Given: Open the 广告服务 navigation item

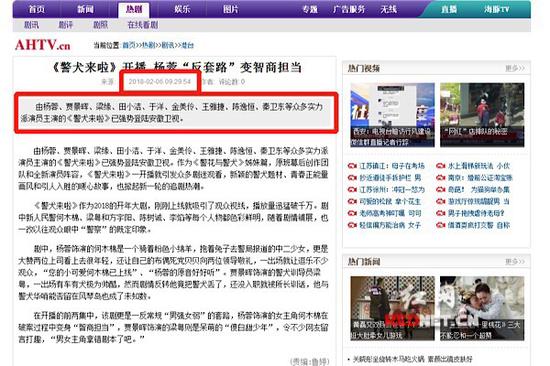Looking at the screenshot, I should click(x=349, y=9).
